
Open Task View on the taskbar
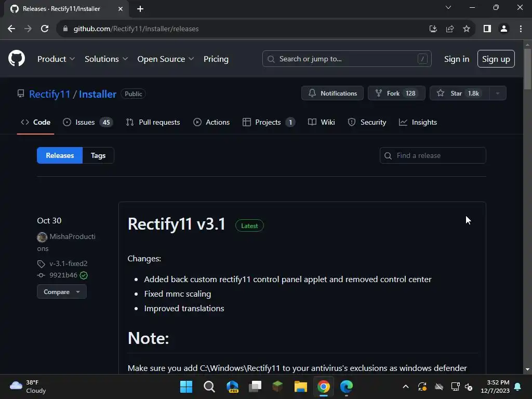[255, 387]
